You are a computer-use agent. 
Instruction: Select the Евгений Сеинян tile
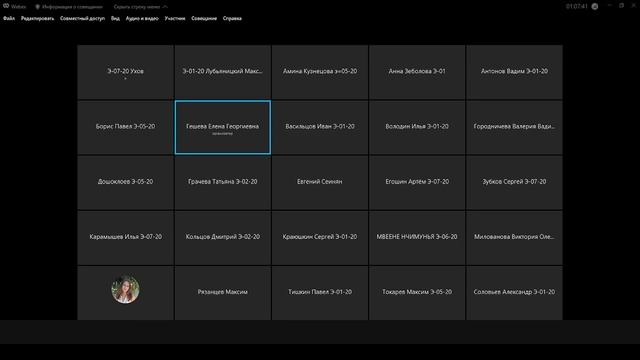(x=320, y=182)
